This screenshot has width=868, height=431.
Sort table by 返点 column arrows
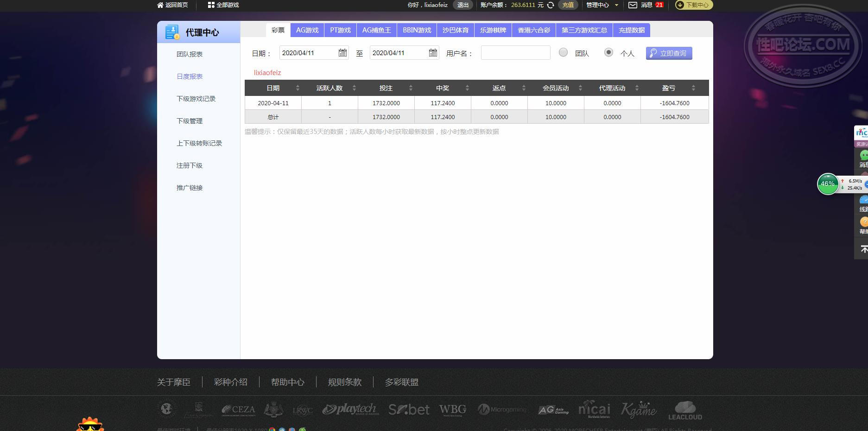point(524,88)
